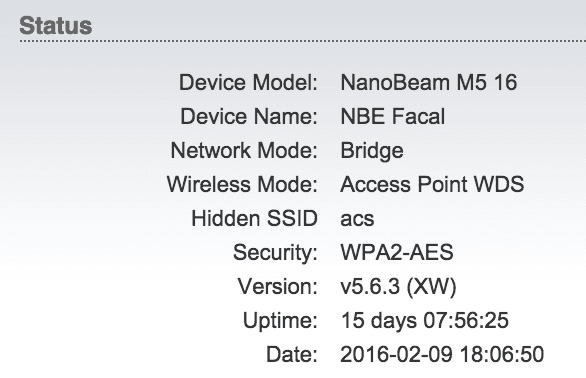Select the Security label
Image resolution: width=586 pixels, height=378 pixels.
point(275,253)
